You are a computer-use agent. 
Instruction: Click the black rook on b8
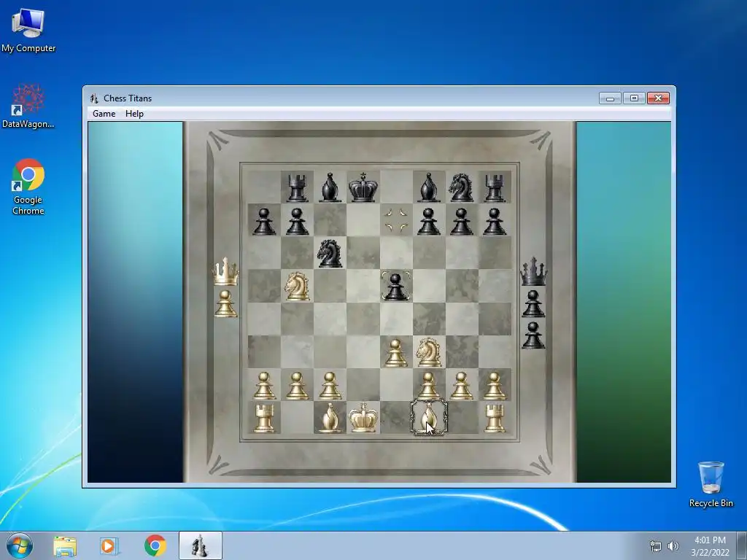298,187
